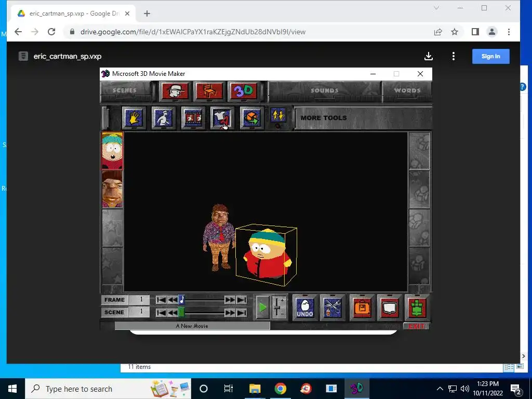Close the eric_cartman_sp.vxp tab

[127, 14]
